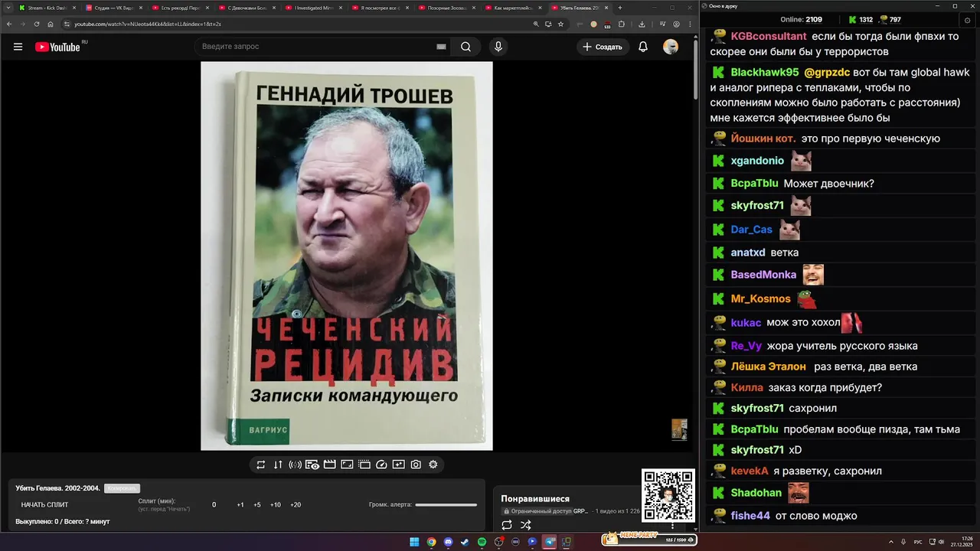The height and width of the screenshot is (551, 980).
Task: Open YouTube notifications bell
Action: (643, 47)
